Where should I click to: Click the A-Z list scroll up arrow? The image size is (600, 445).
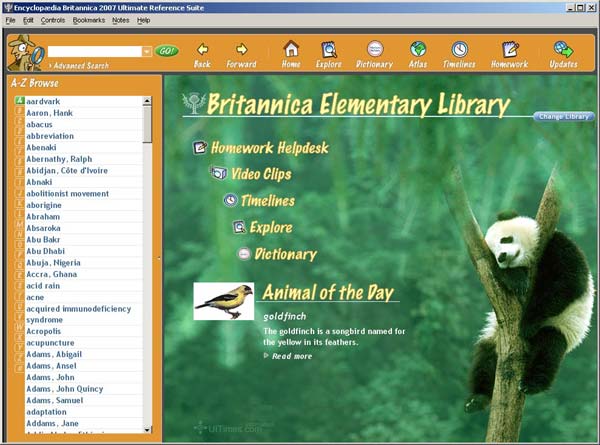click(147, 101)
